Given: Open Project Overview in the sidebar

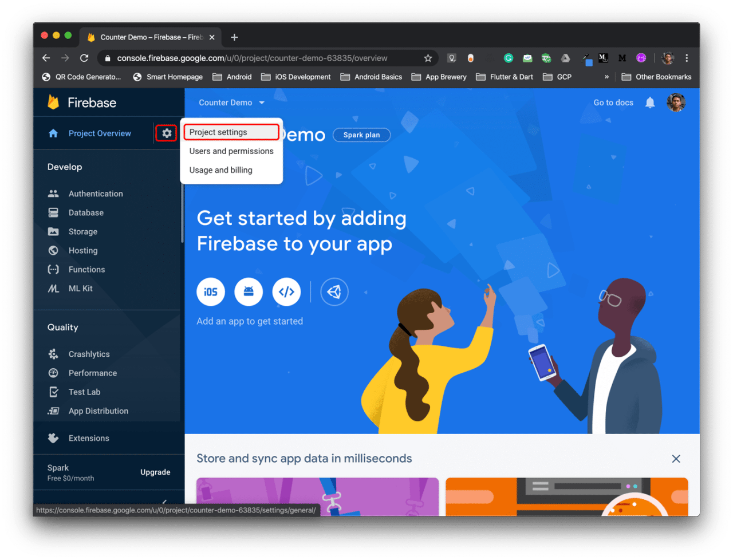Looking at the screenshot, I should coord(100,133).
